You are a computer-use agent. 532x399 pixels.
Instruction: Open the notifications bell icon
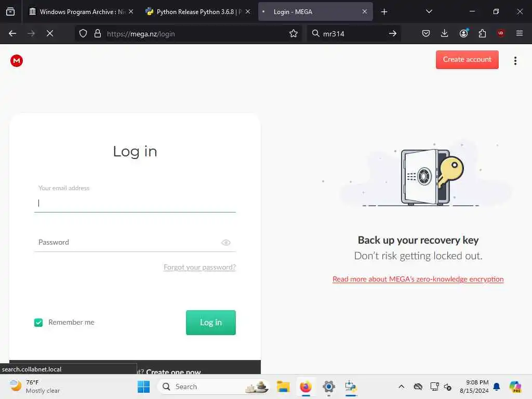pos(497,387)
